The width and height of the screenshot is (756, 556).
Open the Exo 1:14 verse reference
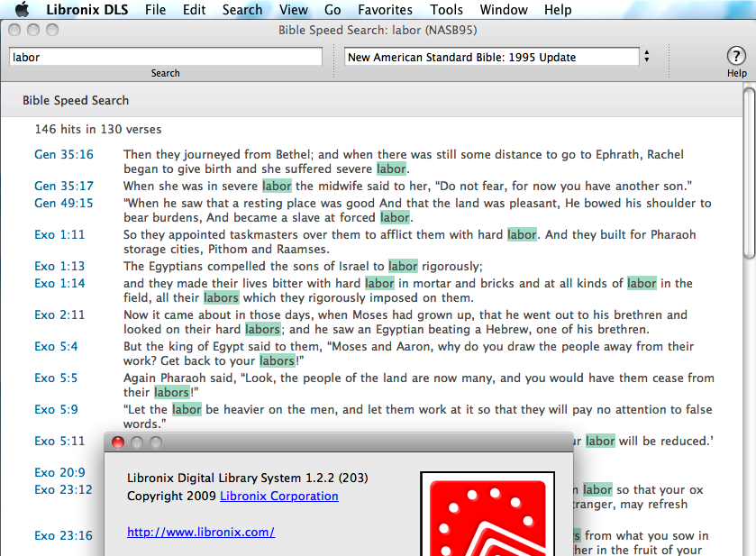click(59, 283)
